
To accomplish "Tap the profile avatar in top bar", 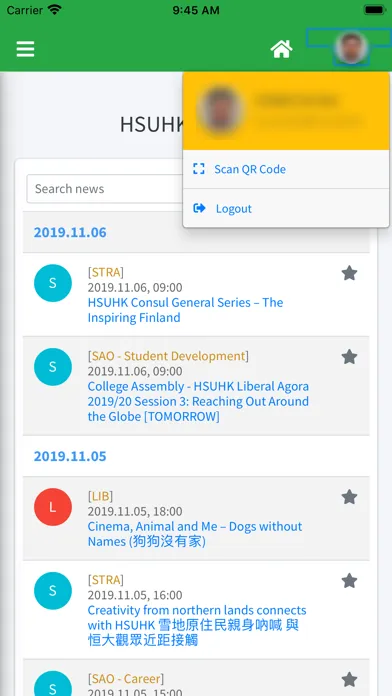I will 351,48.
